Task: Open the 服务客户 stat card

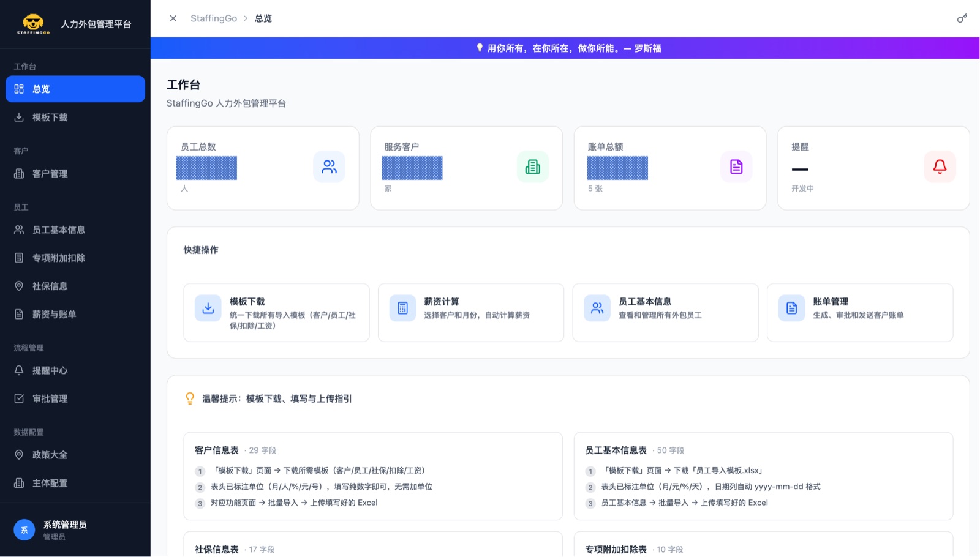Action: click(467, 168)
